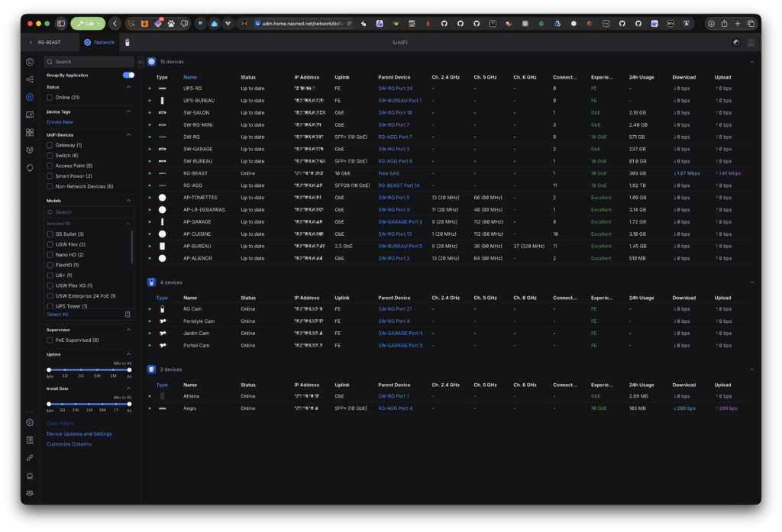
Task: Toggle the theme icon in UniFi top bar
Action: click(x=736, y=43)
